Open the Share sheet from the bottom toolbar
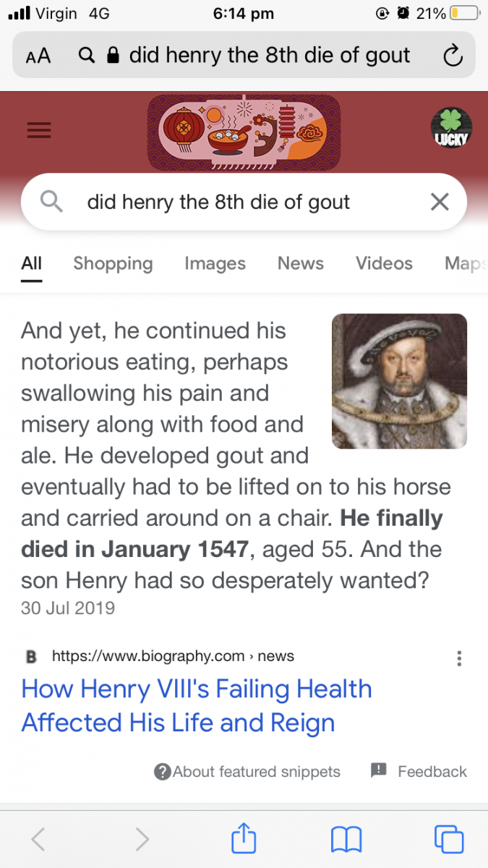The height and width of the screenshot is (868, 488). click(x=244, y=838)
